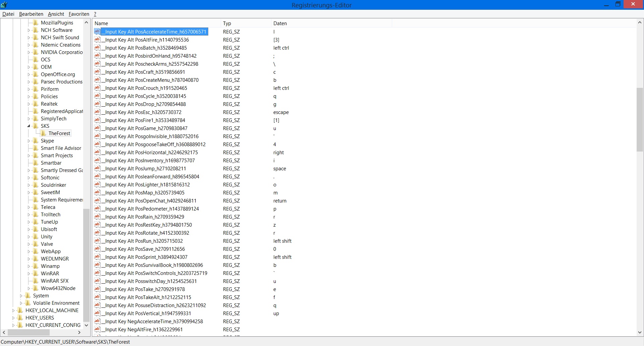Image resolution: width=644 pixels, height=346 pixels.
Task: Click the tree's horizontal scrollbar right arrow
Action: pyautogui.click(x=79, y=333)
